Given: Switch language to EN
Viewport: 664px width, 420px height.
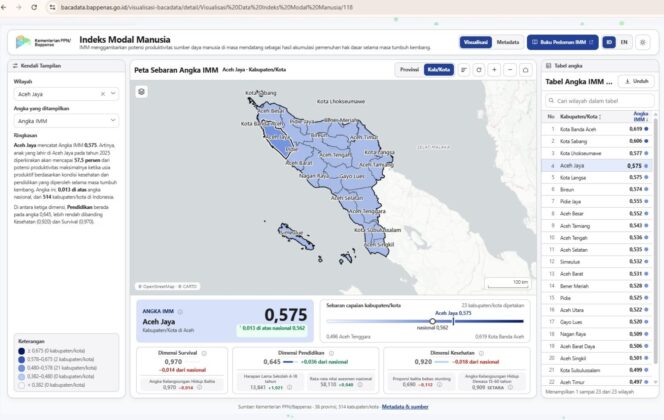Looking at the screenshot, I should click(624, 42).
